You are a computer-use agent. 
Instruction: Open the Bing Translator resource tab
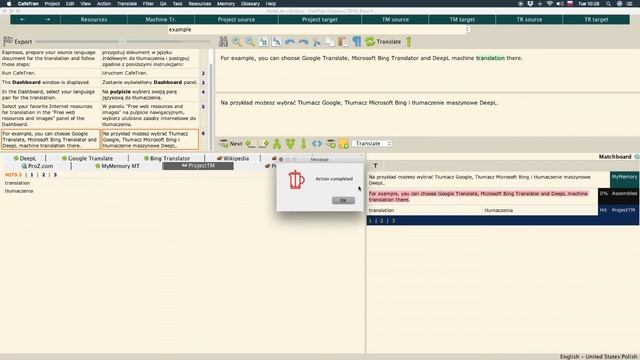pos(167,158)
